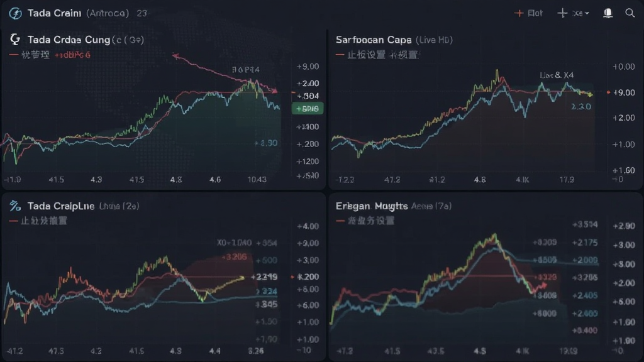Click the percent icon beside Tada CraipLne
Viewport: 644px width, 362px height.
pyautogui.click(x=15, y=206)
